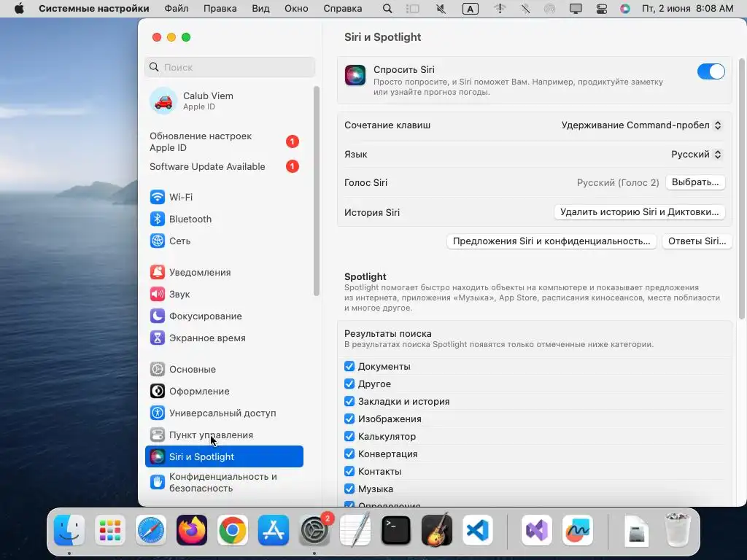
Task: Launch Safari from the Dock
Action: click(151, 531)
